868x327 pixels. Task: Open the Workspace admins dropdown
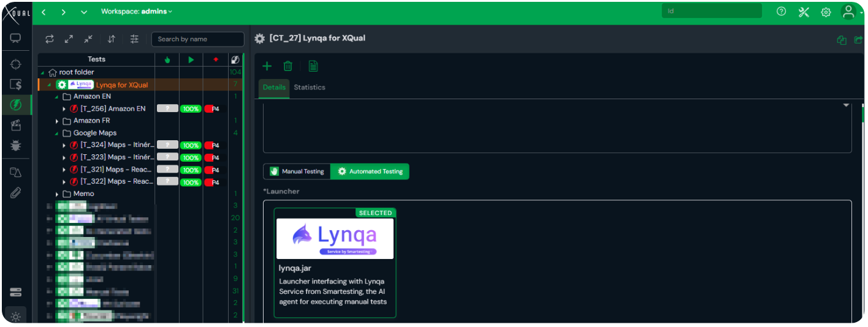coord(137,12)
